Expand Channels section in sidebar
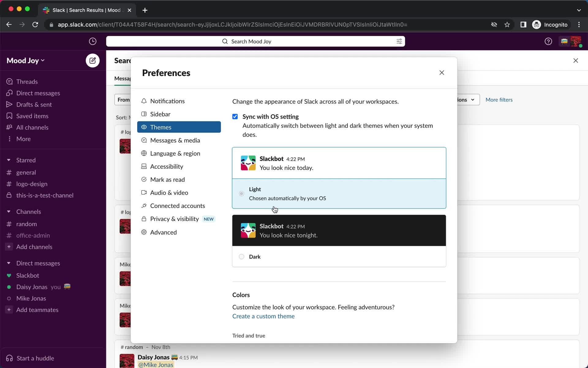The width and height of the screenshot is (588, 368). pyautogui.click(x=9, y=211)
